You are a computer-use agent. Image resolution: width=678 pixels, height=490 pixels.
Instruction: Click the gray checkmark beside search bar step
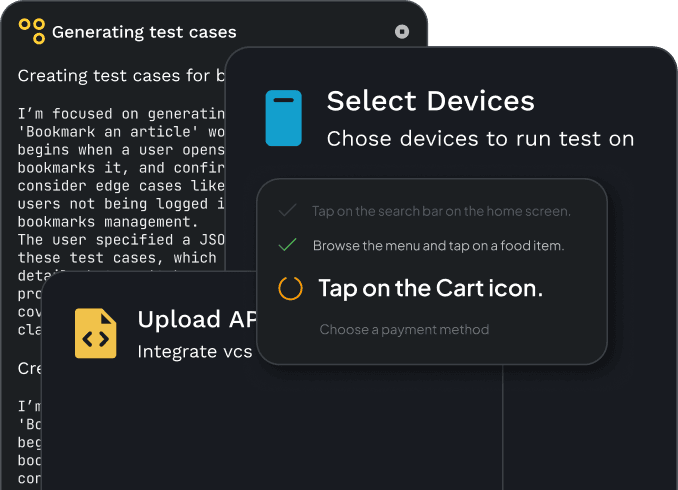click(288, 211)
